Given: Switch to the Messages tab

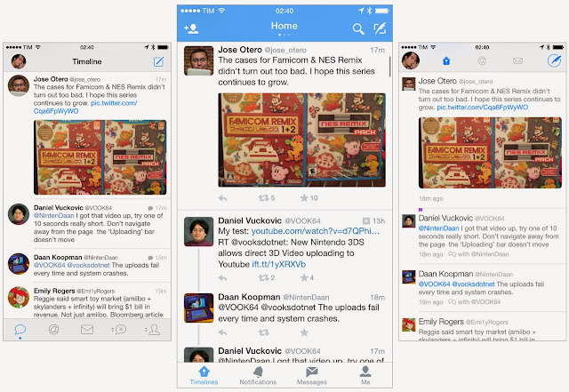Looking at the screenshot, I should (x=312, y=376).
